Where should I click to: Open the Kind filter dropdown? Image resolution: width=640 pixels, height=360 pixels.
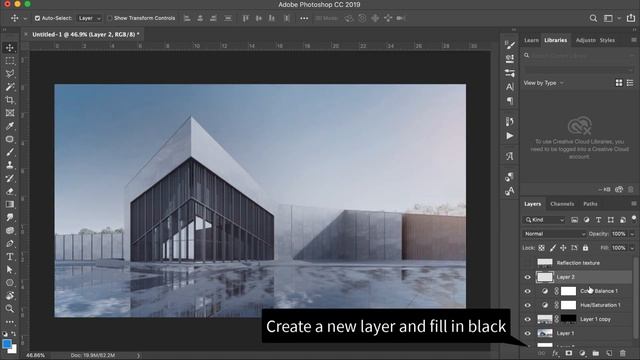(544, 220)
